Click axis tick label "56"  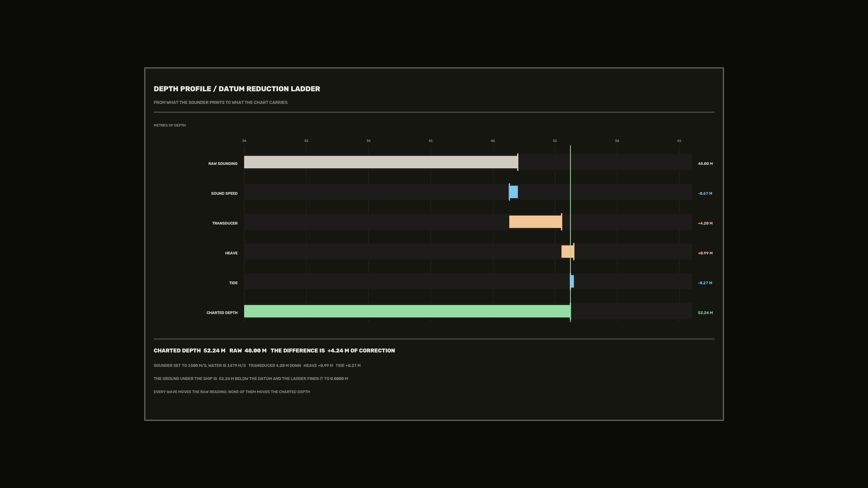(617, 141)
